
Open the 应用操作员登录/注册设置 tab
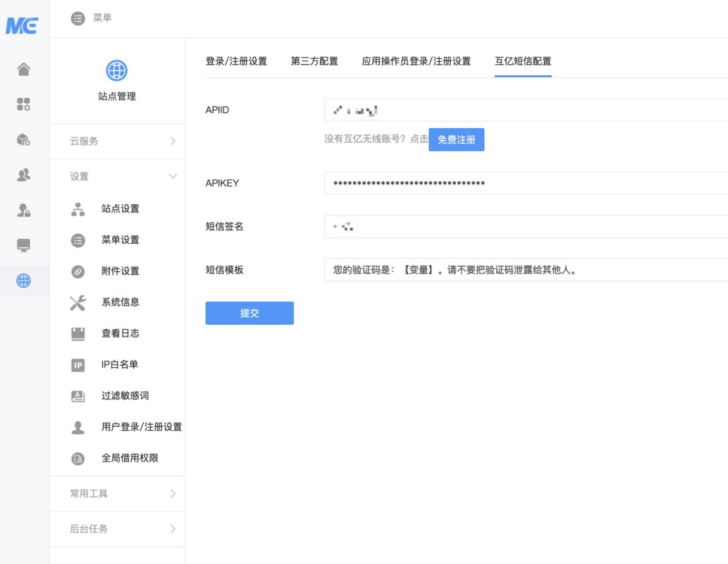click(x=416, y=61)
